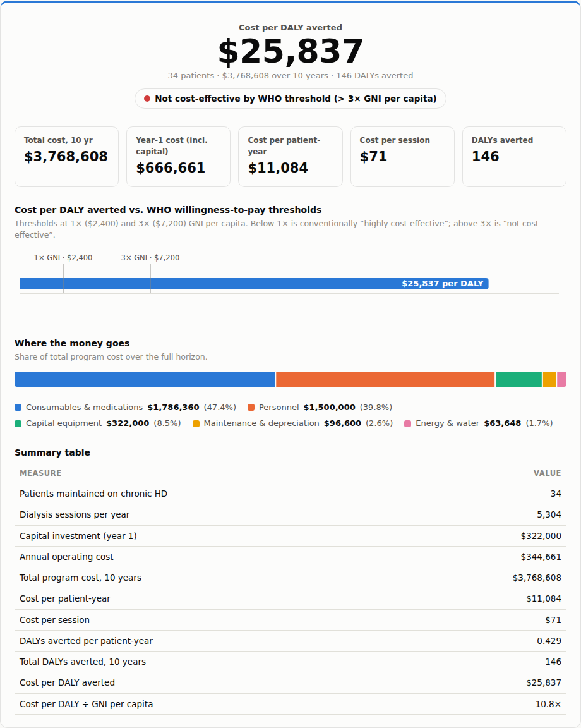Click the 'Capital investment (year 1)' row label
Screen dimensions: 581x728
pyautogui.click(x=78, y=536)
